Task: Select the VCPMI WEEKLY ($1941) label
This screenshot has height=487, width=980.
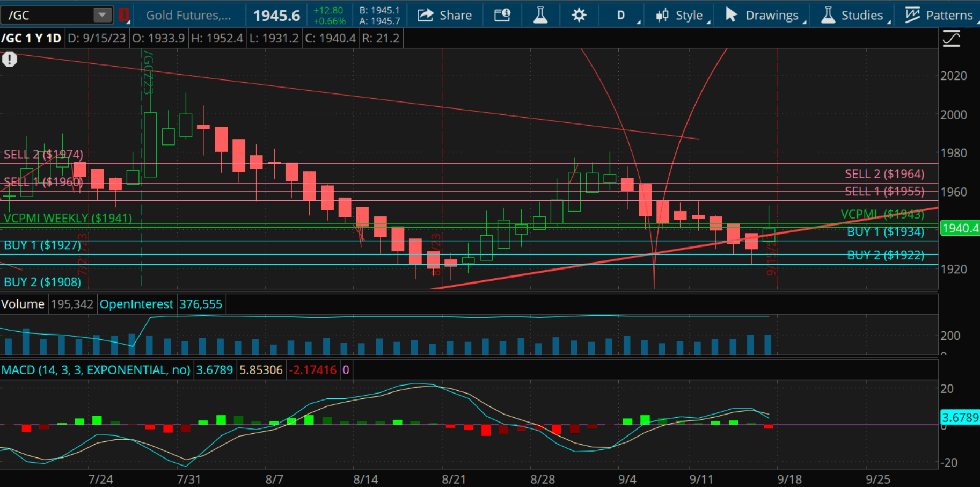Action: click(x=68, y=219)
